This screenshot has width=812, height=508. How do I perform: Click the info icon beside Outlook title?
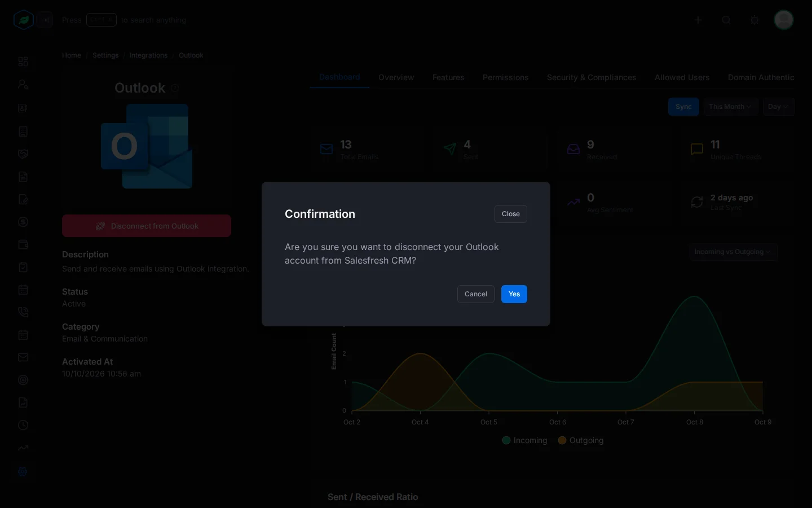click(x=175, y=88)
